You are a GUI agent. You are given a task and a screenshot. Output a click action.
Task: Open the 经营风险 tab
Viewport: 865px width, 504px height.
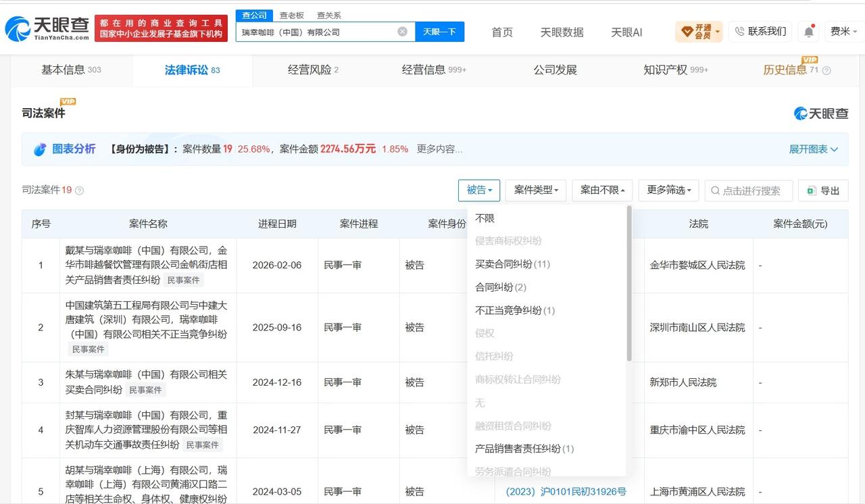pos(313,70)
